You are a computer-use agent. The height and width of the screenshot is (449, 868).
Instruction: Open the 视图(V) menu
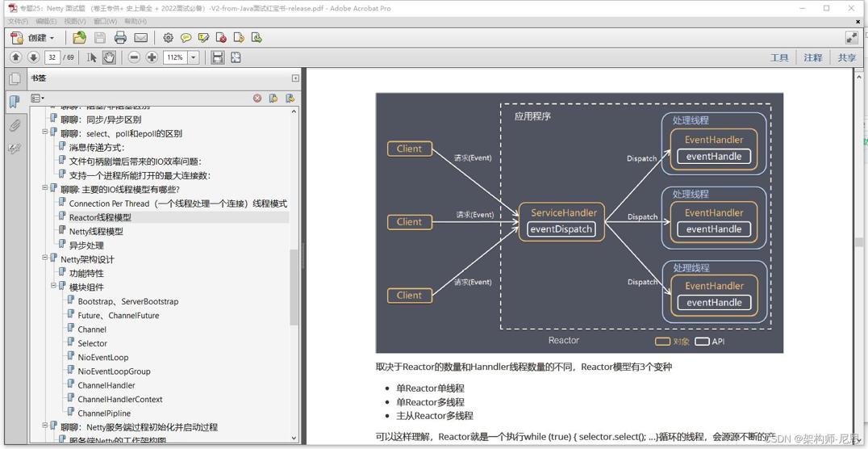click(x=75, y=21)
